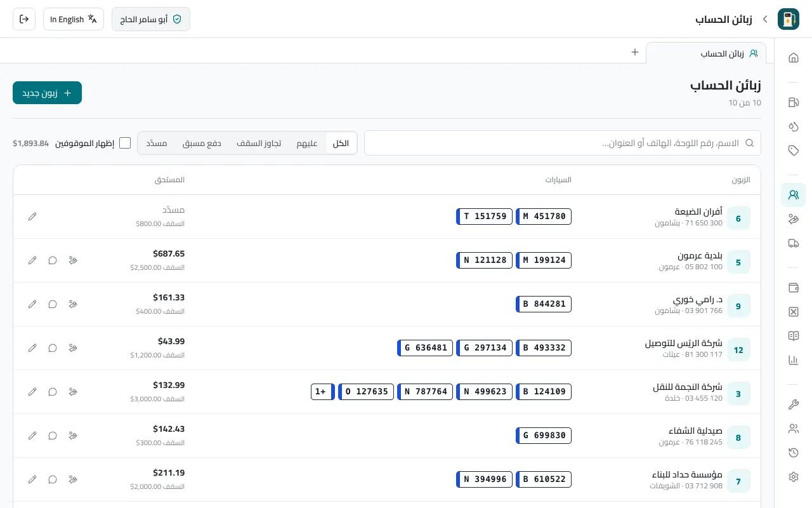Click the app logo in the top bar
Viewport: 812px width, 508px height.
coord(789,19)
